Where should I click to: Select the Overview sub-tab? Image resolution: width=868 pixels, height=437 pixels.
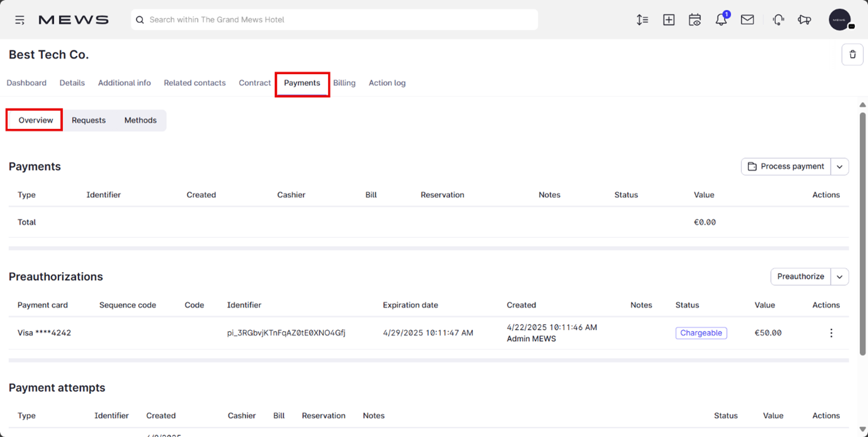tap(36, 120)
